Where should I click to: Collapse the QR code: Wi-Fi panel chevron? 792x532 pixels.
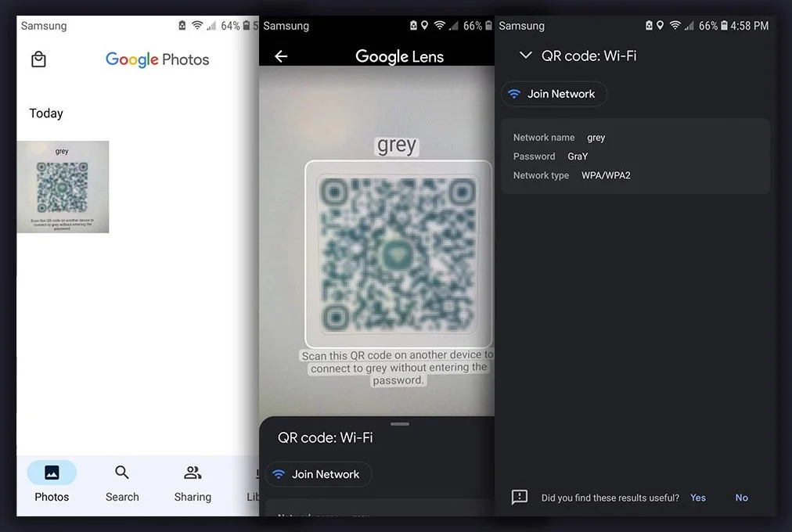(525, 55)
